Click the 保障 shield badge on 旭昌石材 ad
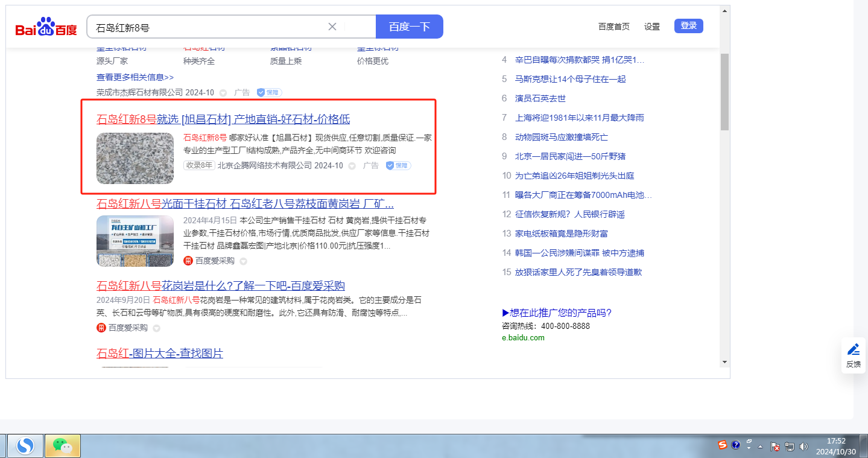 398,165
